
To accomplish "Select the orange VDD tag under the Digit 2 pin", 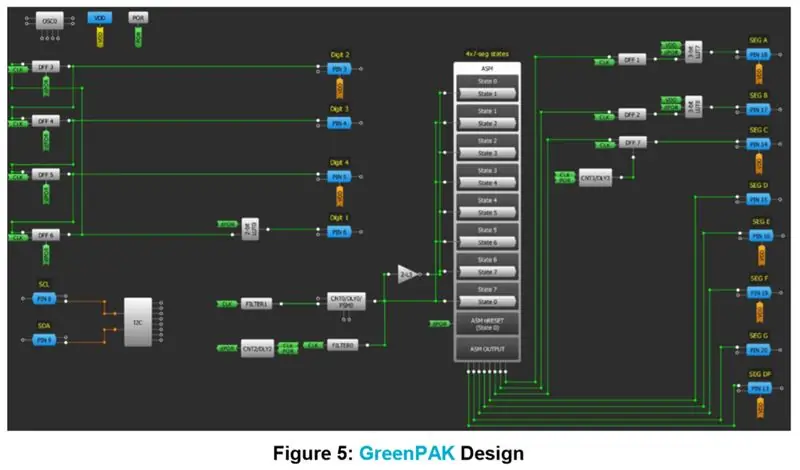I will click(339, 88).
